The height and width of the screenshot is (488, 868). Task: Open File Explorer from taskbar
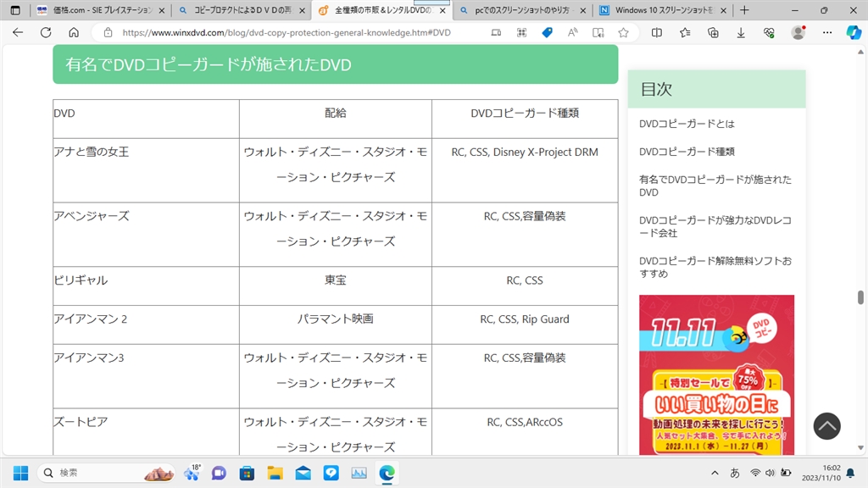pyautogui.click(x=275, y=473)
